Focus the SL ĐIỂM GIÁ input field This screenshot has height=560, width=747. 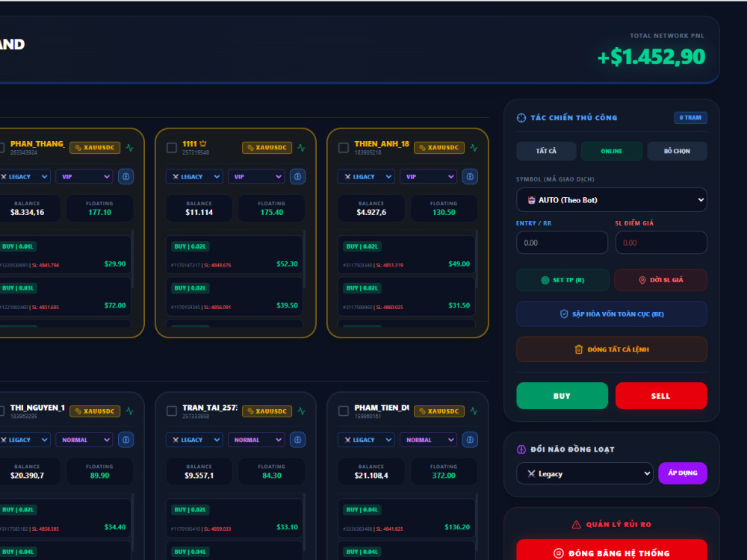(661, 243)
